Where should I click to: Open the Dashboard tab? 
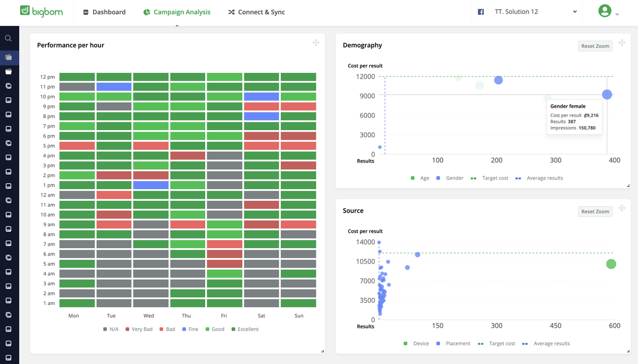(x=105, y=12)
